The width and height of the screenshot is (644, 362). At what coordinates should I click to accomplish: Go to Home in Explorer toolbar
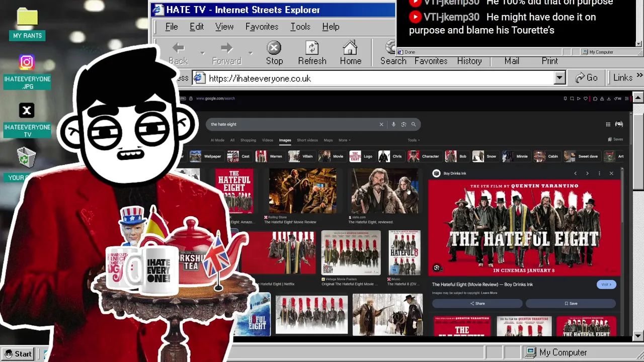(350, 53)
